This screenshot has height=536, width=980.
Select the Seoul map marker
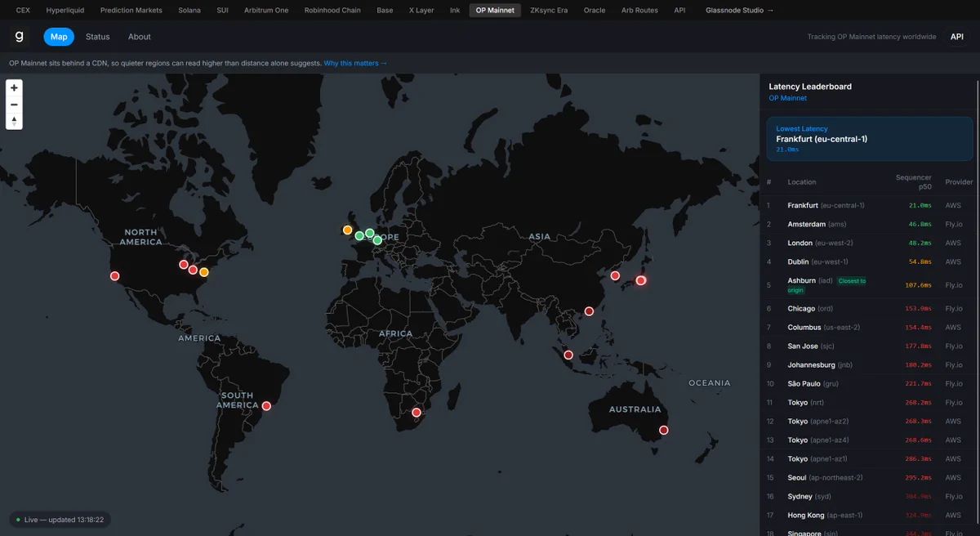click(x=616, y=276)
